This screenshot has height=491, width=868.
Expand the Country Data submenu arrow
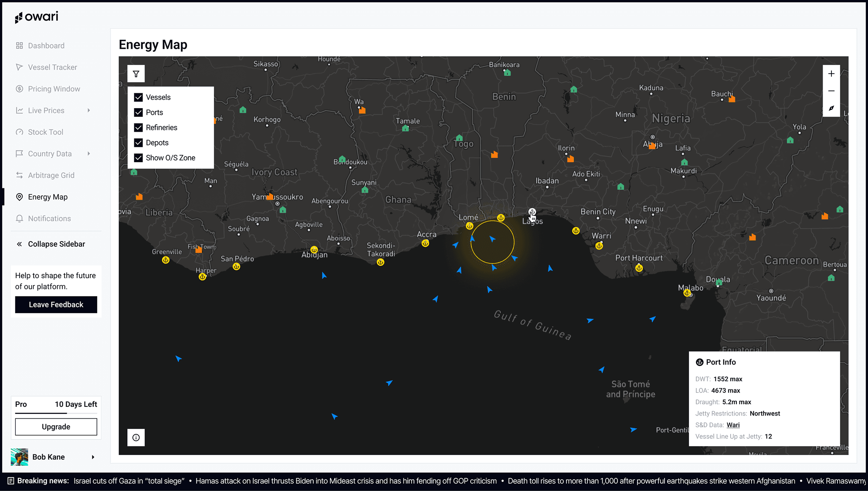coord(88,153)
